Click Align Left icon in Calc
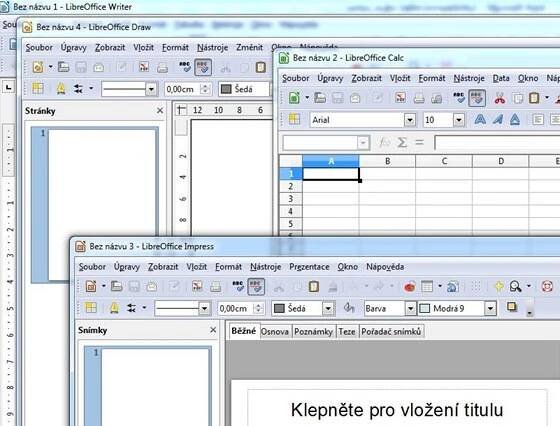Screen dimensions: 560x426 tap(538, 120)
